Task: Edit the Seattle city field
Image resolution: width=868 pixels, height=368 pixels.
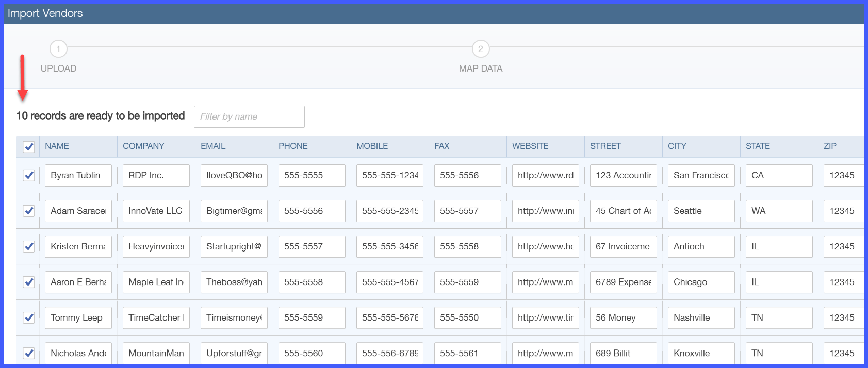Action: pos(701,211)
